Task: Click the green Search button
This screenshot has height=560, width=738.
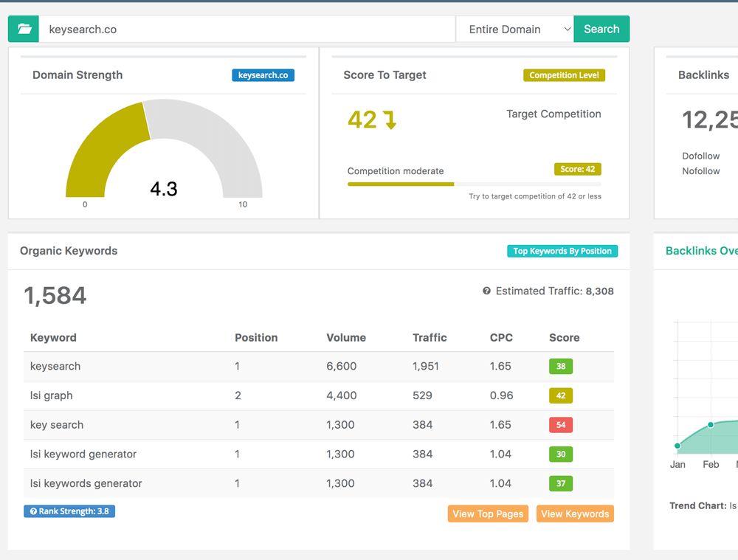Action: click(x=601, y=30)
